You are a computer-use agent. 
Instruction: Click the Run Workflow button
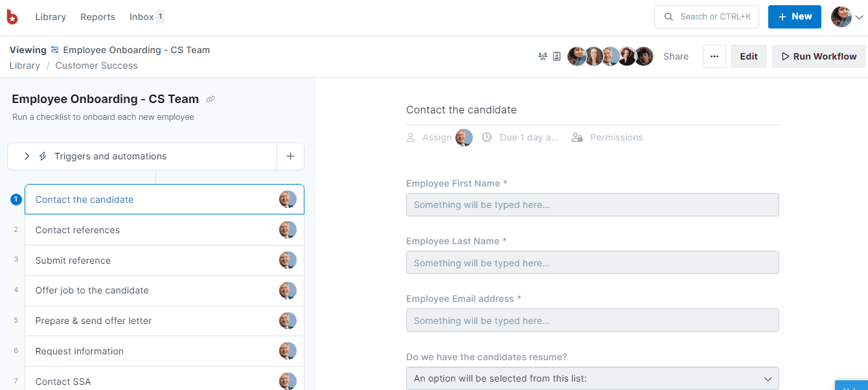[x=819, y=56]
